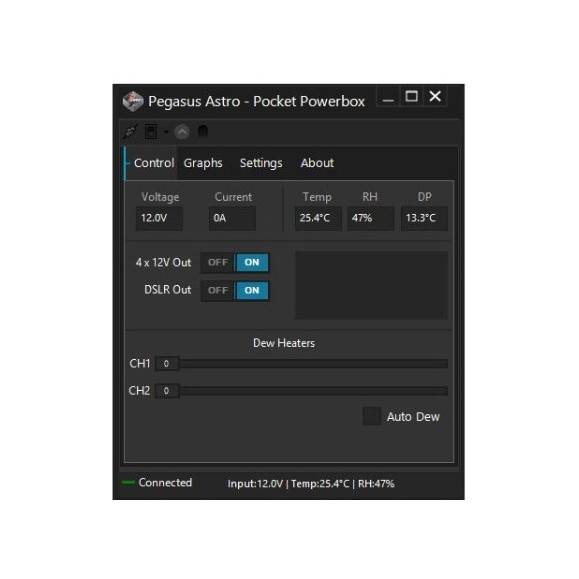Screen dimensions: 579x579
Task: Click the DP reading 13.3°C
Action: (424, 218)
